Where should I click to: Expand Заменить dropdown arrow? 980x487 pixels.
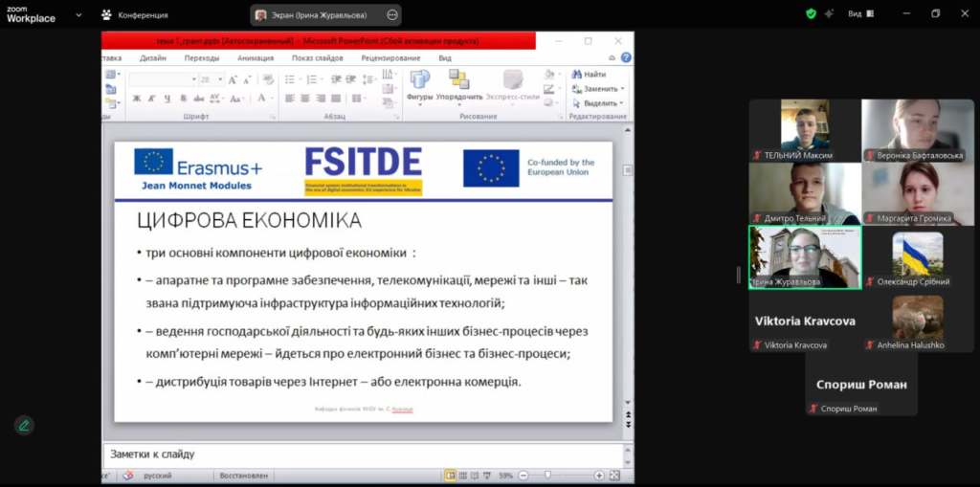point(622,89)
